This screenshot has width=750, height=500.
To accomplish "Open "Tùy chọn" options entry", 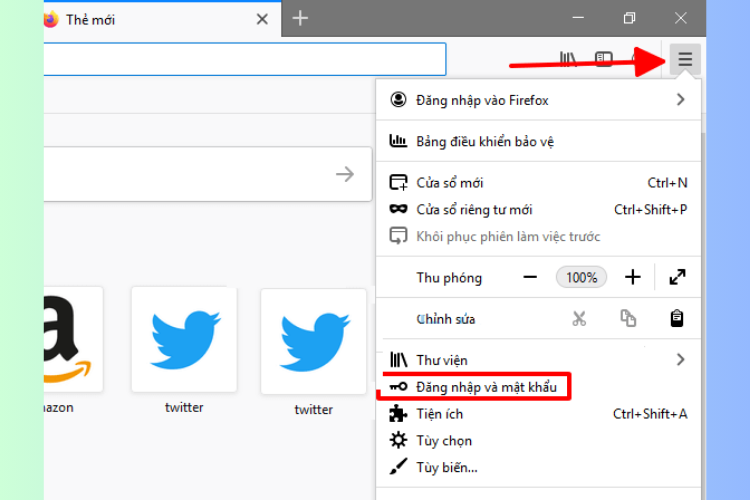I will click(x=538, y=441).
